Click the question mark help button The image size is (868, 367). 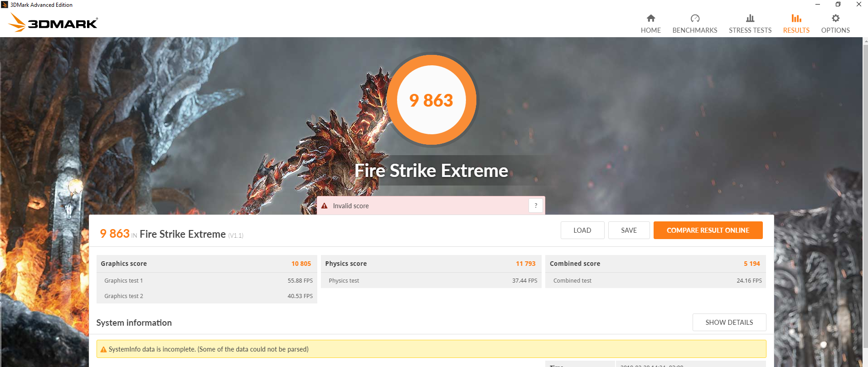pyautogui.click(x=536, y=206)
